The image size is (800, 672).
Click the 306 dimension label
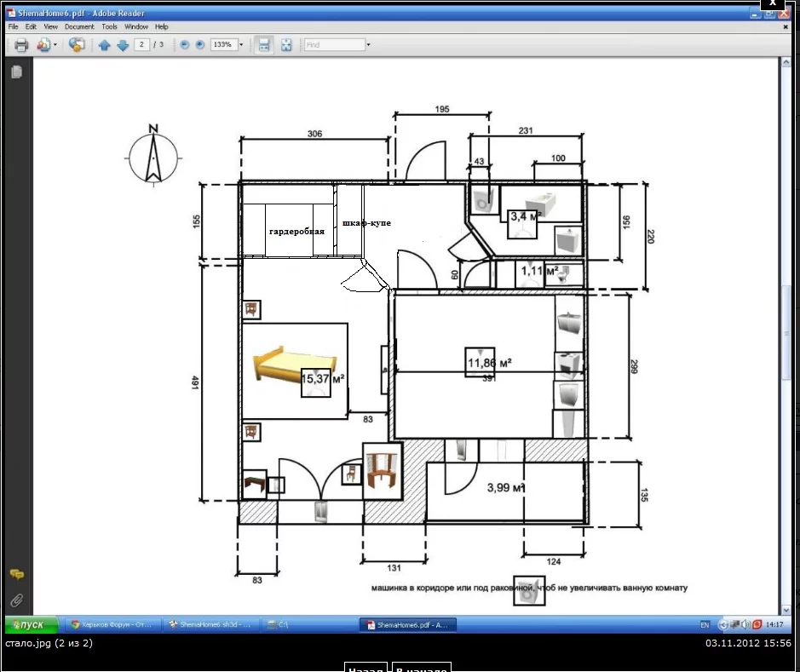(x=314, y=134)
